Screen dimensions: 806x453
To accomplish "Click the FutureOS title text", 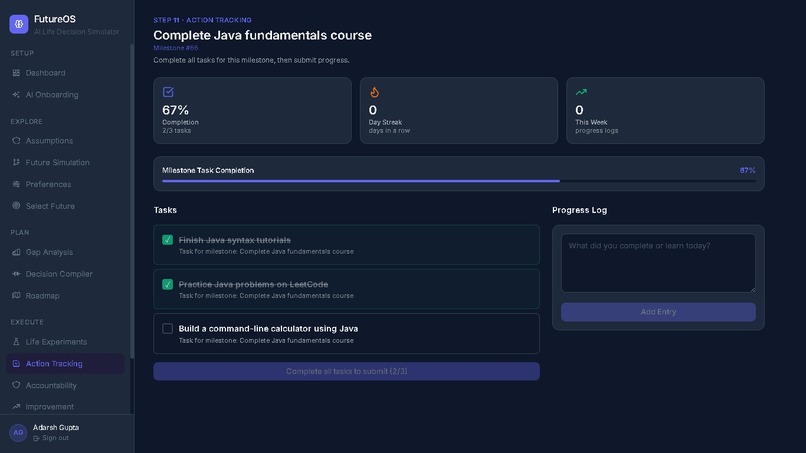I will (x=54, y=19).
